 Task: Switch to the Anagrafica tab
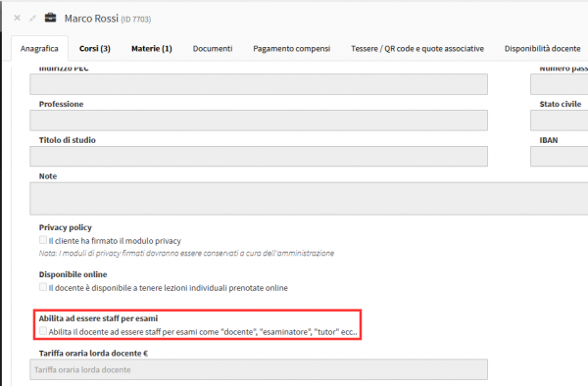(x=39, y=49)
